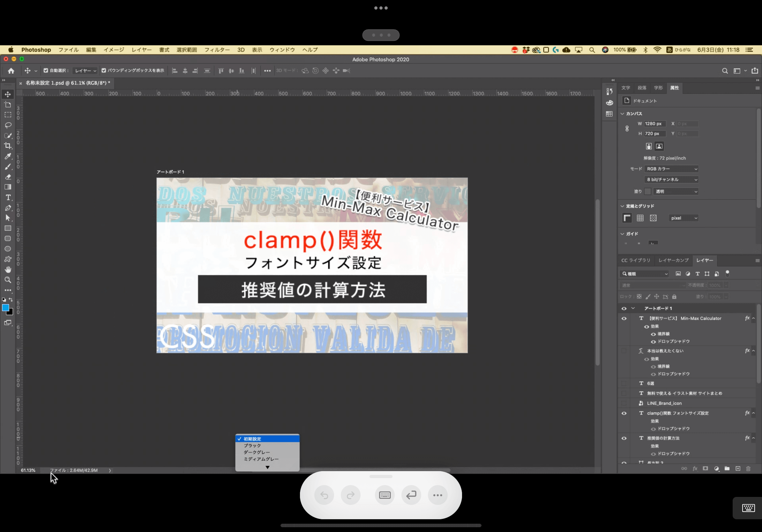Uncheck the 自動選択 checkbox

pyautogui.click(x=46, y=70)
